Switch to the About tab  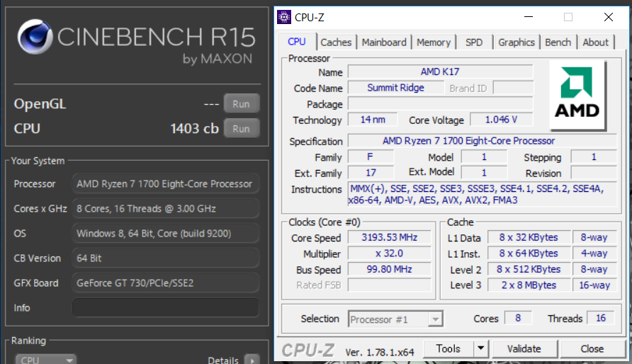pyautogui.click(x=595, y=42)
